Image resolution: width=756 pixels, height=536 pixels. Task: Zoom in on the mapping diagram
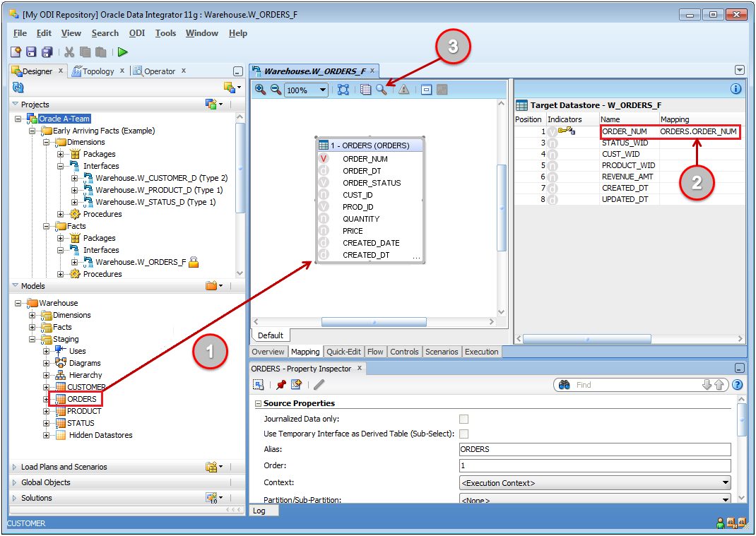(261, 90)
